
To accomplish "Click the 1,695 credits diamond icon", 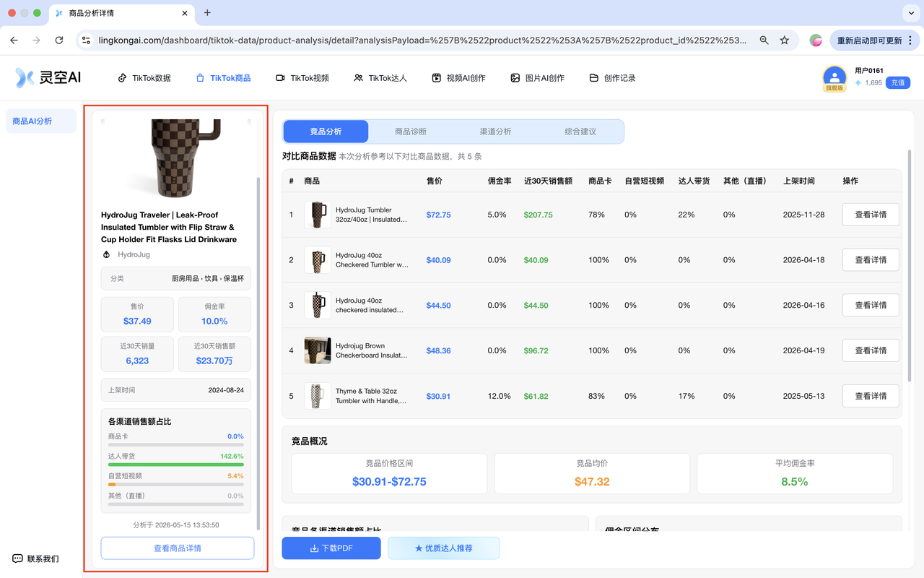I will 858,83.
